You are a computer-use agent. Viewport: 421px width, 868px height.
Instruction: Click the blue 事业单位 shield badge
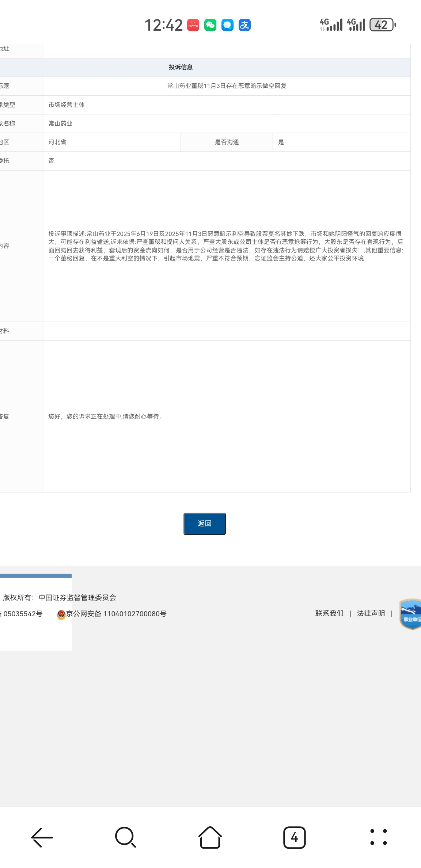[x=410, y=614]
